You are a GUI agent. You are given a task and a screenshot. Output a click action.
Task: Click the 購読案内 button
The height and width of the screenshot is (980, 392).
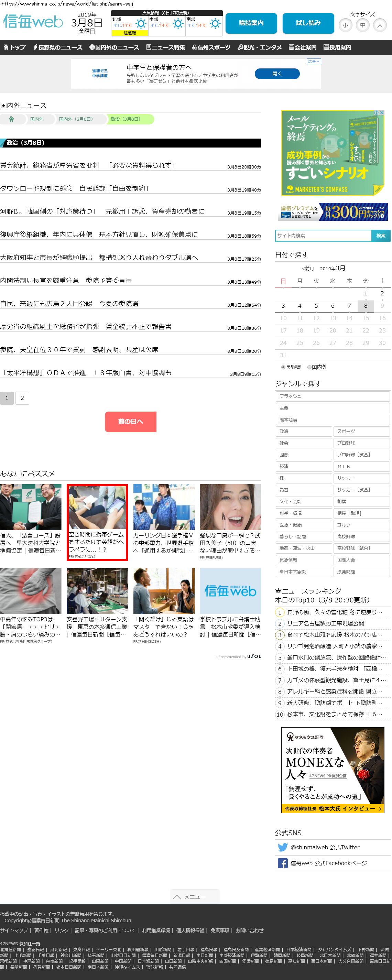251,23
